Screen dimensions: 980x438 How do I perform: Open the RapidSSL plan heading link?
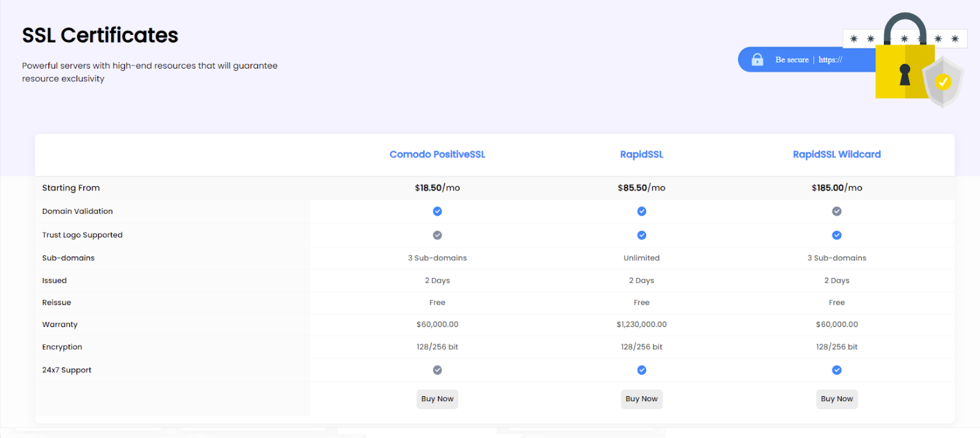click(641, 154)
